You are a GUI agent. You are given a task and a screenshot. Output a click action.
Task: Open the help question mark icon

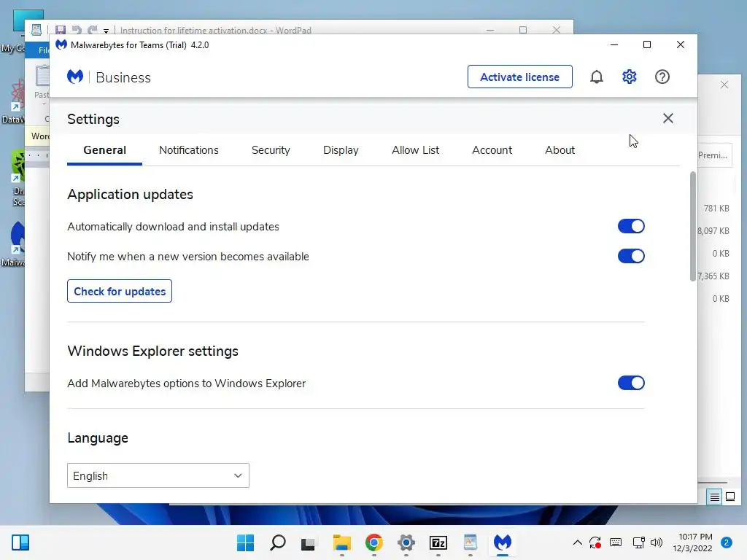662,77
